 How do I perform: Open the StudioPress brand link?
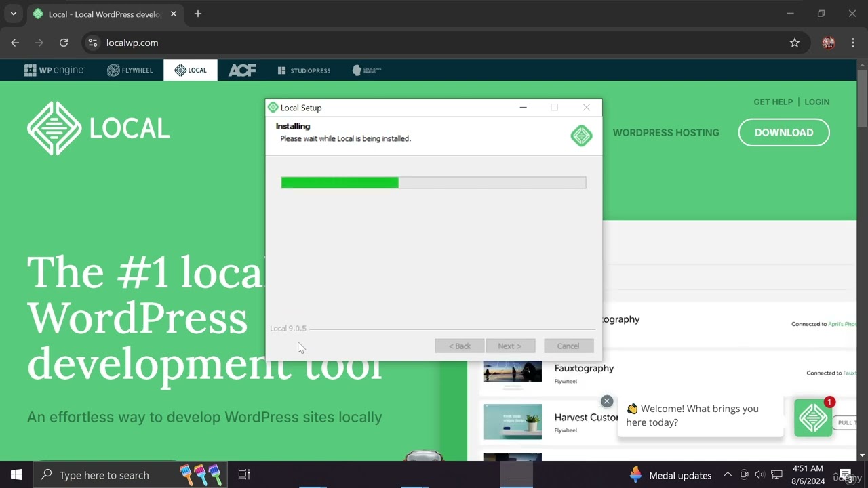tap(304, 70)
